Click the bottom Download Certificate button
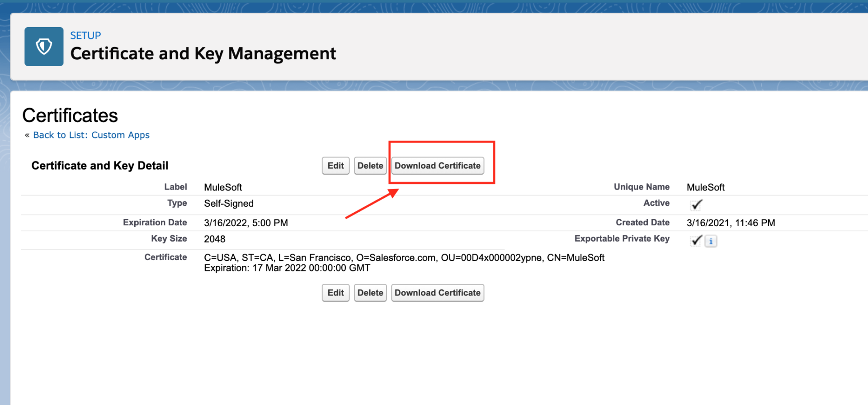 [437, 293]
